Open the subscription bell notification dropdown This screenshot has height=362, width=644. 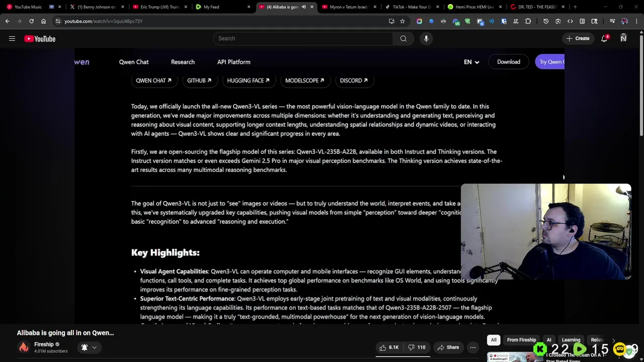(89, 347)
